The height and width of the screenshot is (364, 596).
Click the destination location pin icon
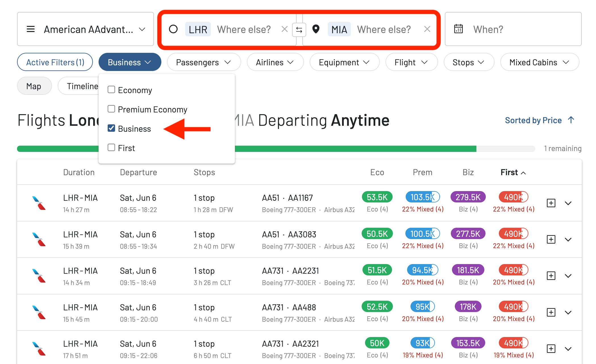click(x=316, y=29)
